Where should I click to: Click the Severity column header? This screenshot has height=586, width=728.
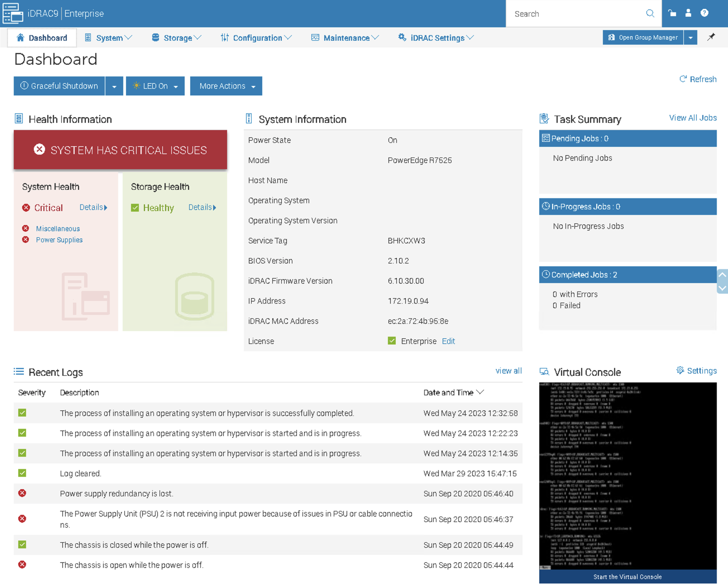[32, 392]
